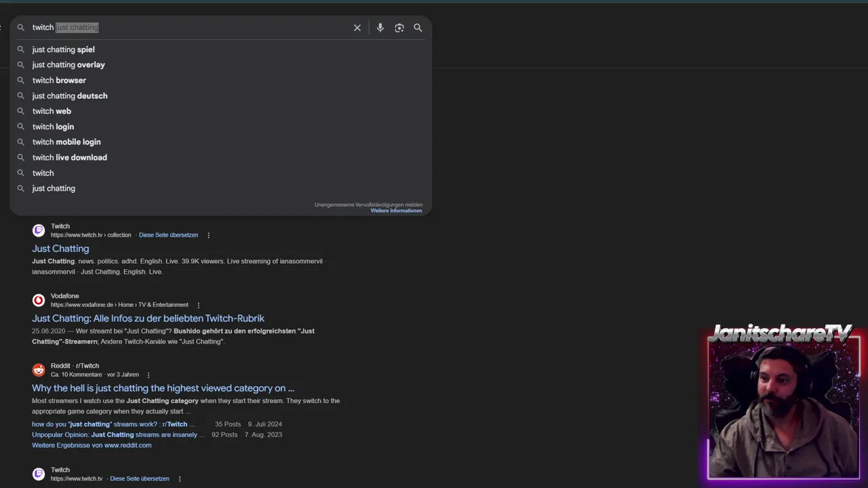Submit search with the magnifier button at right
The height and width of the screenshot is (488, 868).
(x=418, y=28)
